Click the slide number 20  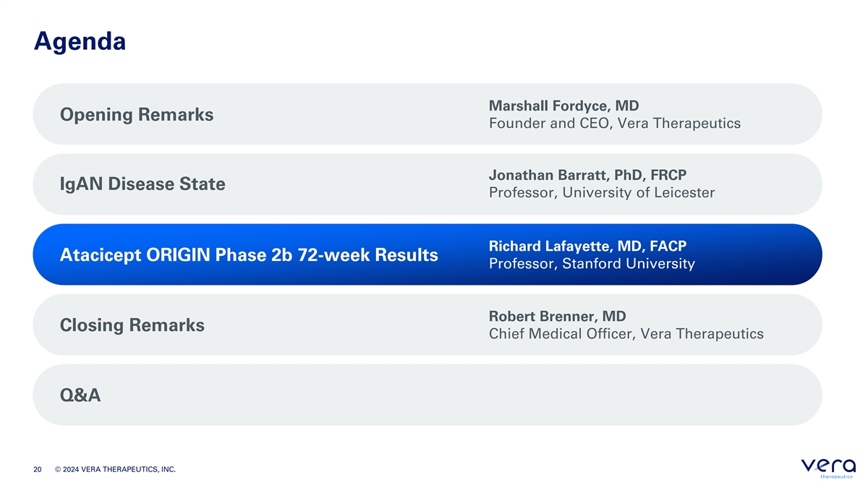[38, 471]
